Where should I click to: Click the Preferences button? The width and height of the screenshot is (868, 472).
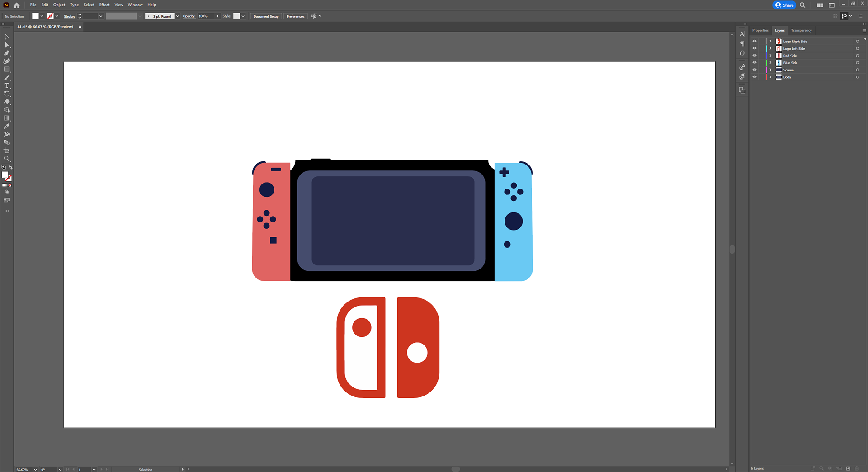pos(295,16)
